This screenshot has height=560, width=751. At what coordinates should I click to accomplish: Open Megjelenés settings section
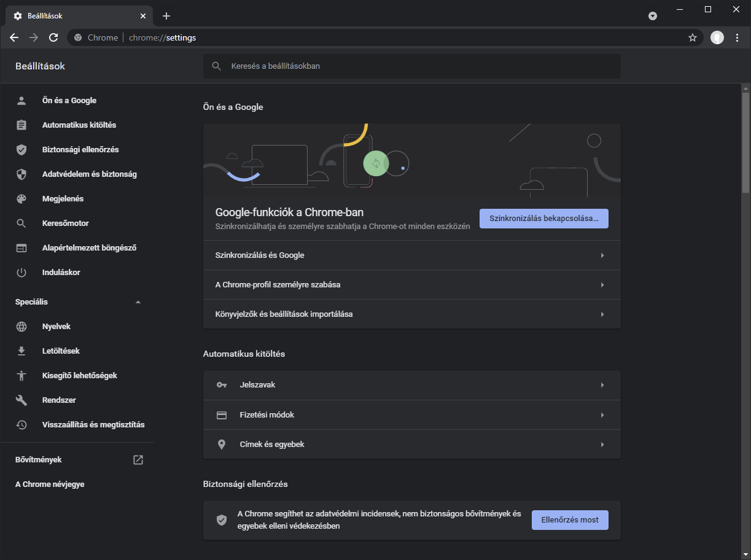(x=63, y=198)
